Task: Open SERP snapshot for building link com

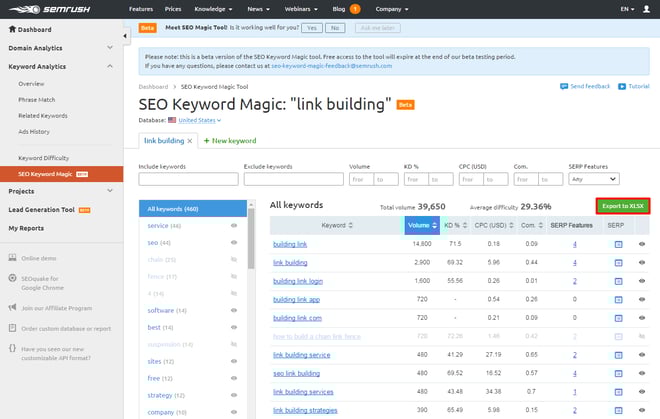Action: point(618,318)
